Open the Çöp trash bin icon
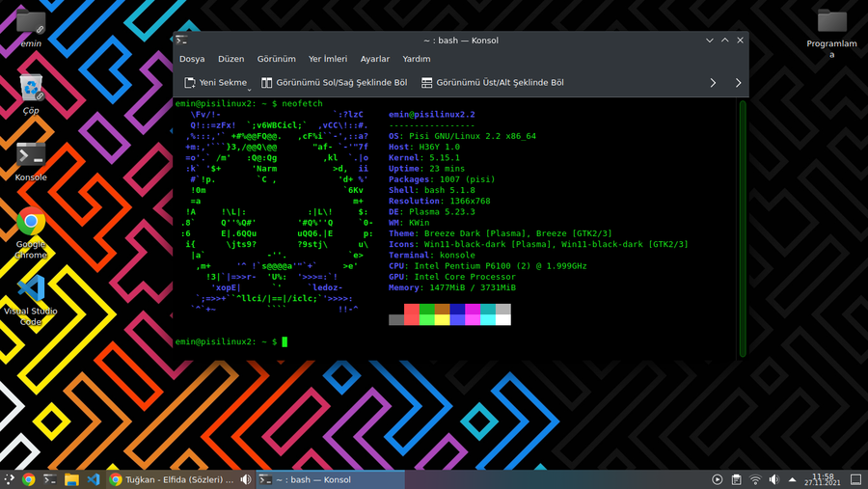The image size is (868, 489). (31, 89)
